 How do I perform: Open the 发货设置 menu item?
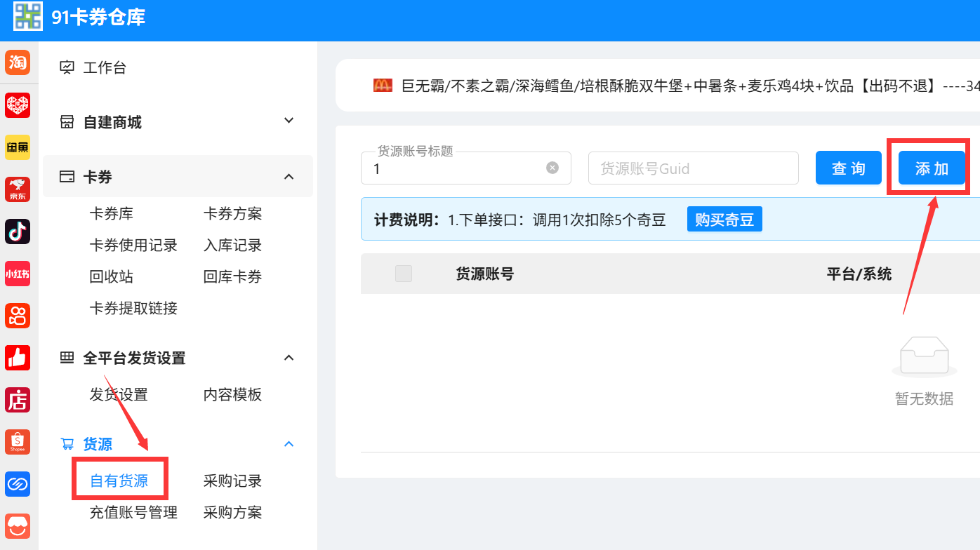(x=119, y=395)
